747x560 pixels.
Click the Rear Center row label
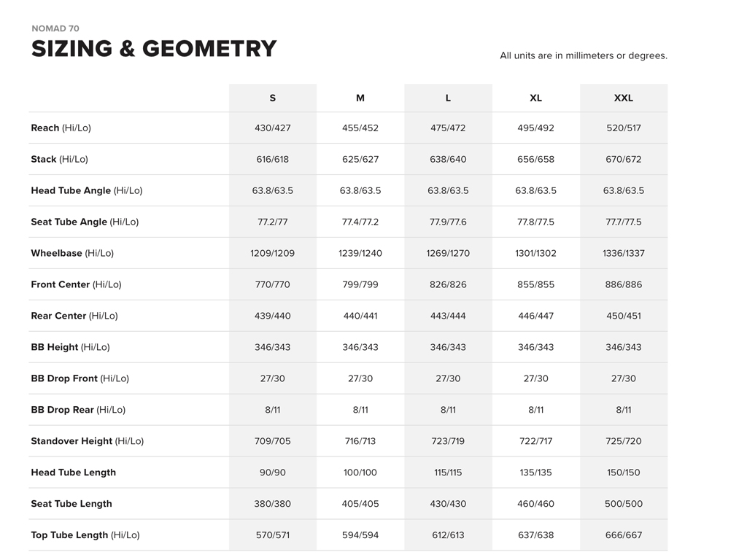point(74,316)
